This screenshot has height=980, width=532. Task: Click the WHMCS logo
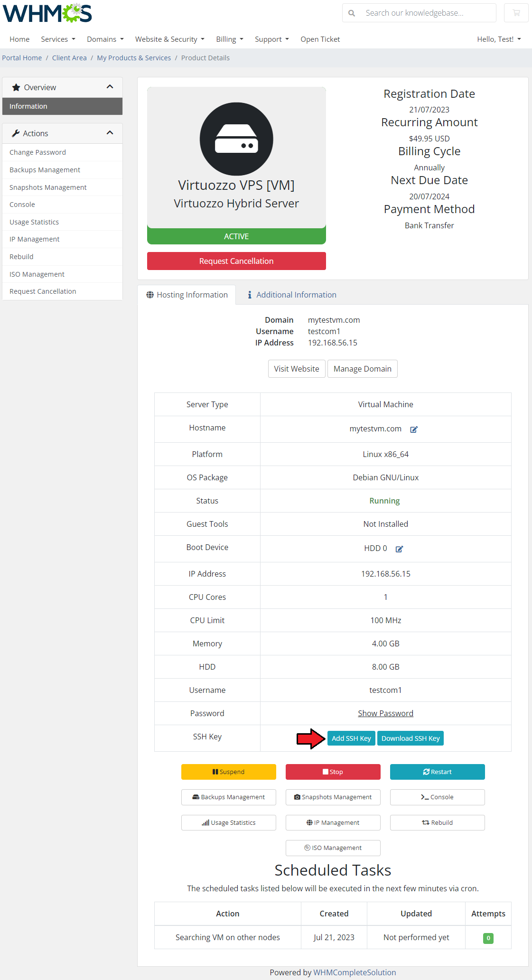tap(47, 13)
